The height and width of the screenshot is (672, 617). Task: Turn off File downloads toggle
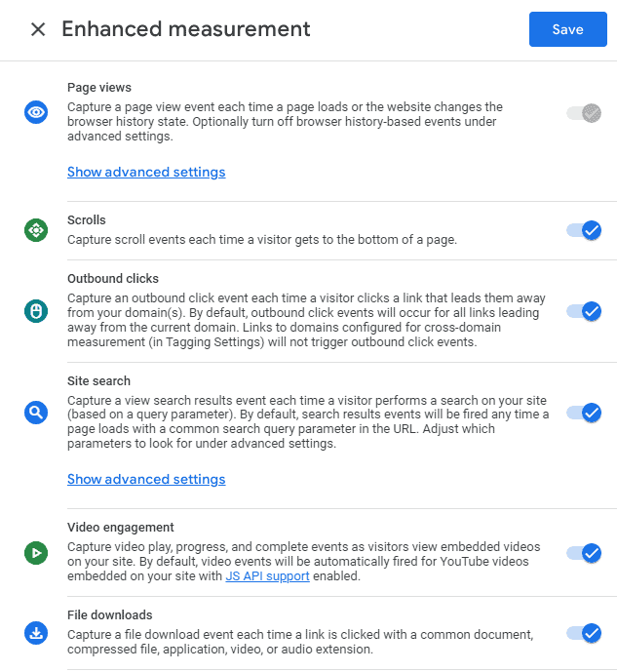[584, 634]
